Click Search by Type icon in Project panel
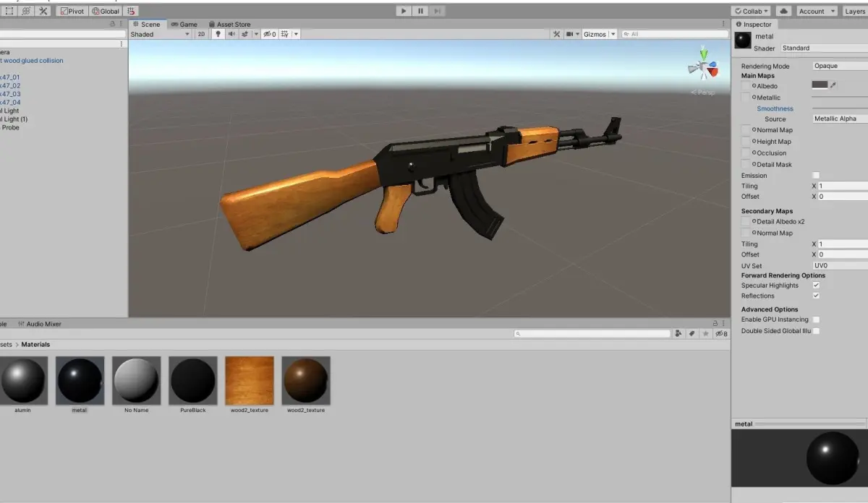868x503 pixels. (x=678, y=334)
